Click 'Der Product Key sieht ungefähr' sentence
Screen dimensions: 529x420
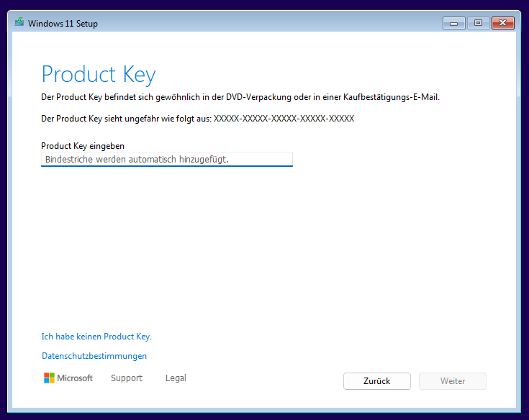pyautogui.click(x=126, y=119)
